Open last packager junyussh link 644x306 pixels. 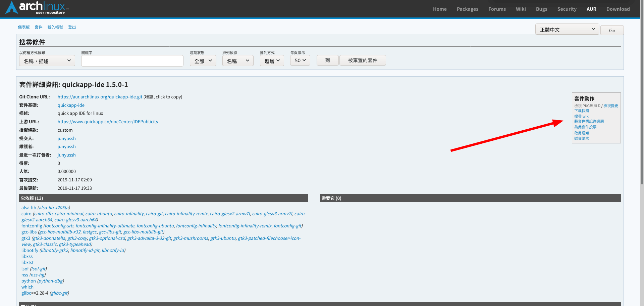pos(67,155)
